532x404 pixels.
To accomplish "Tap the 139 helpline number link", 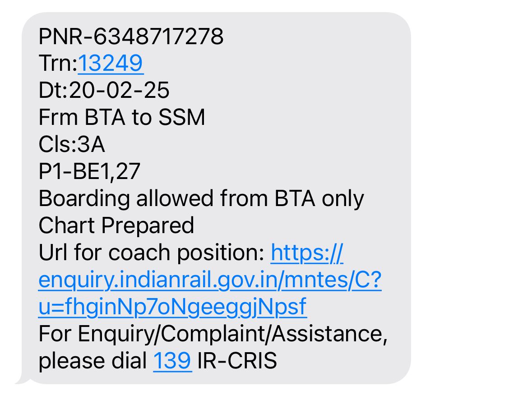I will point(172,361).
